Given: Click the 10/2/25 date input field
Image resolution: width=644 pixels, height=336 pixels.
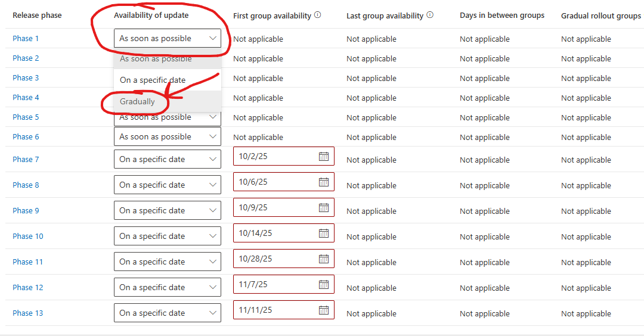Looking at the screenshot, I should 274,157.
